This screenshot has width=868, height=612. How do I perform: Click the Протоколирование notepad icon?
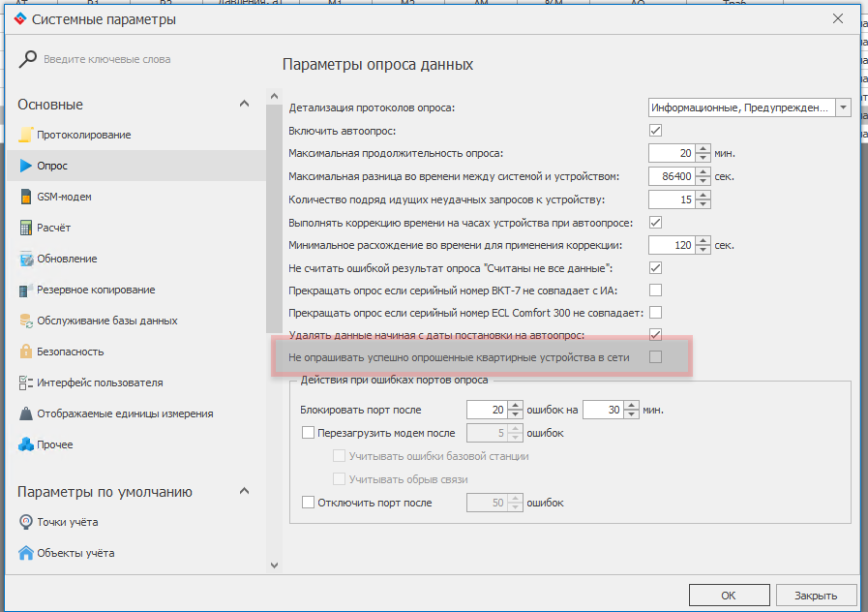(x=26, y=135)
